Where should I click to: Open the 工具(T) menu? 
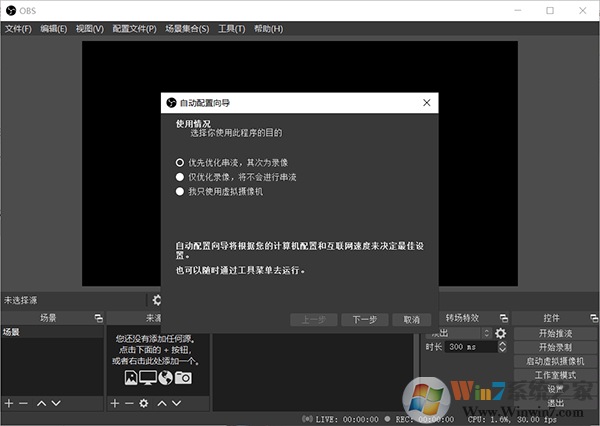point(232,29)
